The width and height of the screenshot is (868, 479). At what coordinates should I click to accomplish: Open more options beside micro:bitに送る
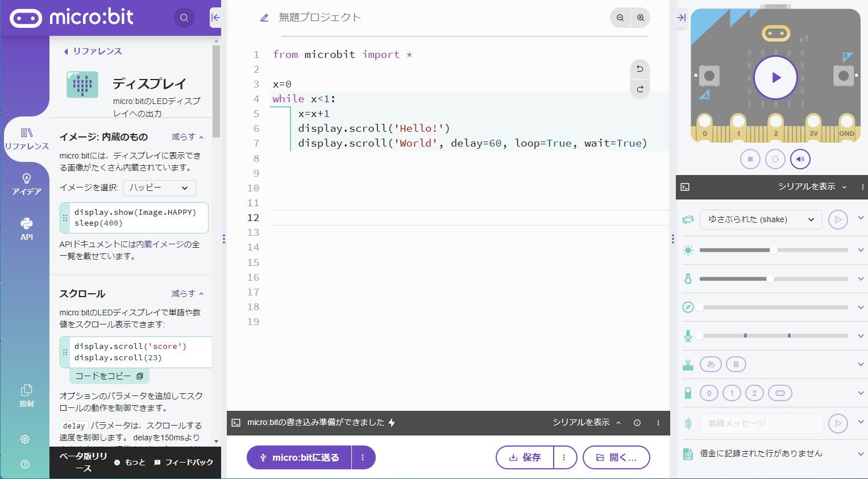tap(363, 457)
